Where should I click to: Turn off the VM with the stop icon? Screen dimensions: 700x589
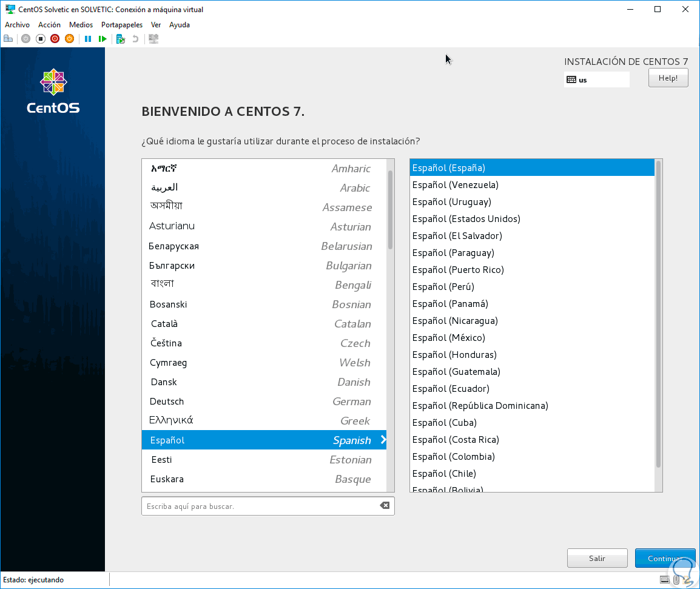tap(41, 39)
